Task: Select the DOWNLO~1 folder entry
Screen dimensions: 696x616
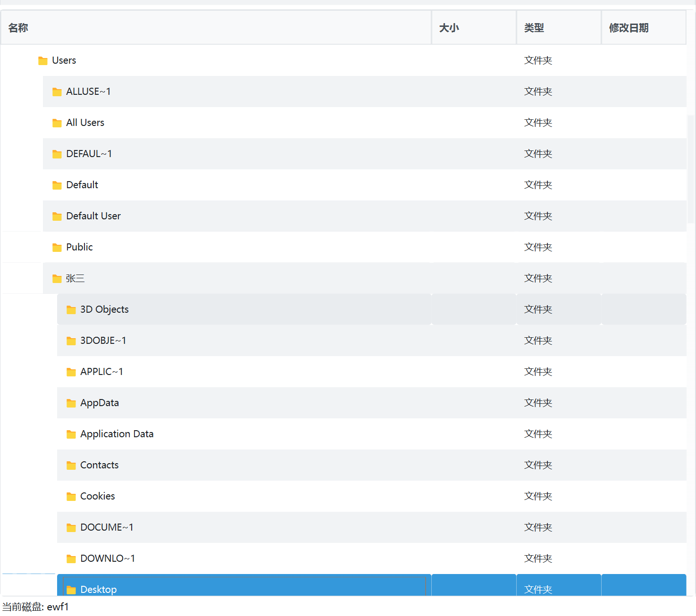Action: (x=108, y=558)
